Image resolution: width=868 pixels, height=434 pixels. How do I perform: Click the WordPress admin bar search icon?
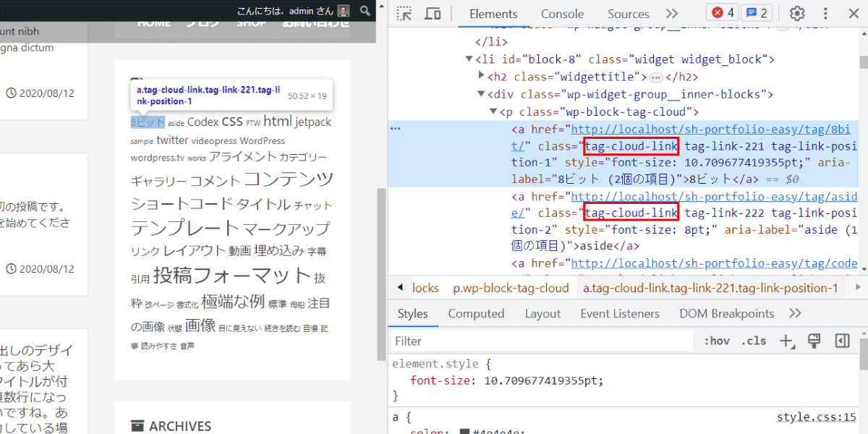click(365, 10)
